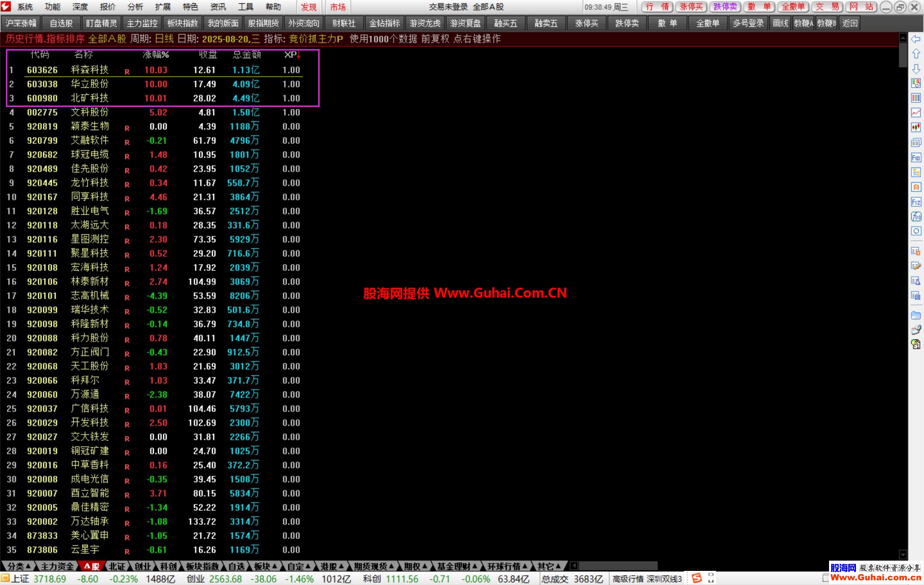The width and height of the screenshot is (924, 585).
Task: Click the 上证 3718.69 index in status bar
Action: click(x=38, y=579)
